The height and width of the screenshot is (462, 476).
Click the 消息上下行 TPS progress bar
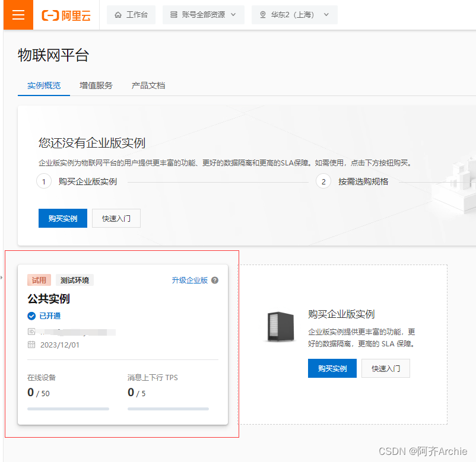coord(168,409)
